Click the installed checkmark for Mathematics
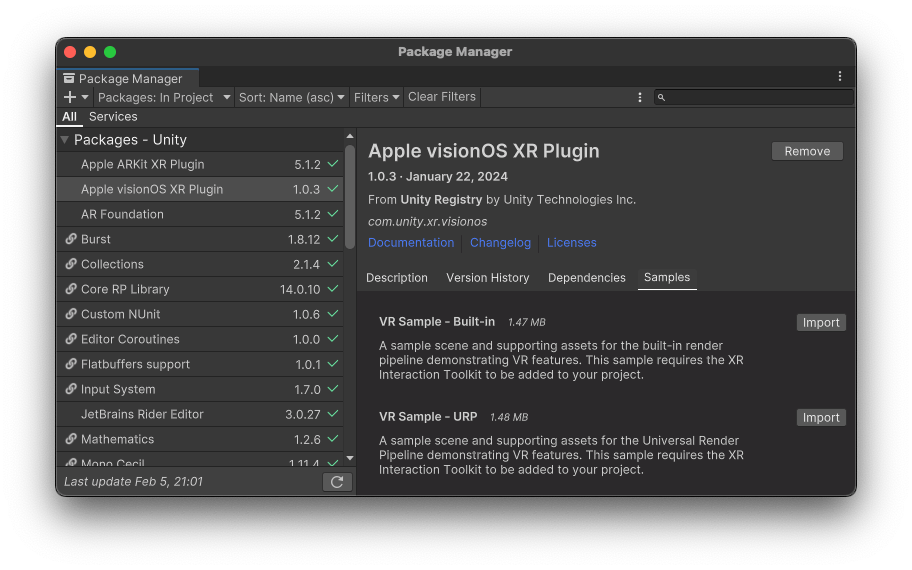The height and width of the screenshot is (570, 912). coord(333,439)
